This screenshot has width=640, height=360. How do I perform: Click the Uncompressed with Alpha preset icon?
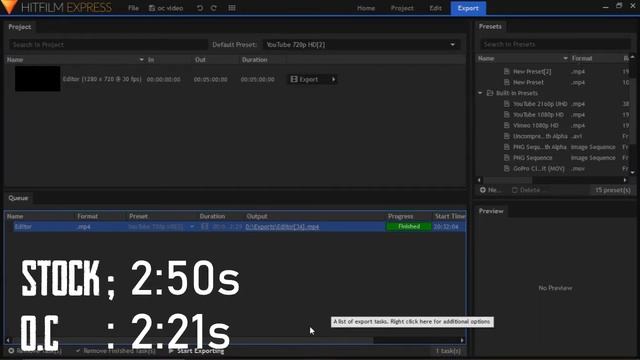coord(507,136)
